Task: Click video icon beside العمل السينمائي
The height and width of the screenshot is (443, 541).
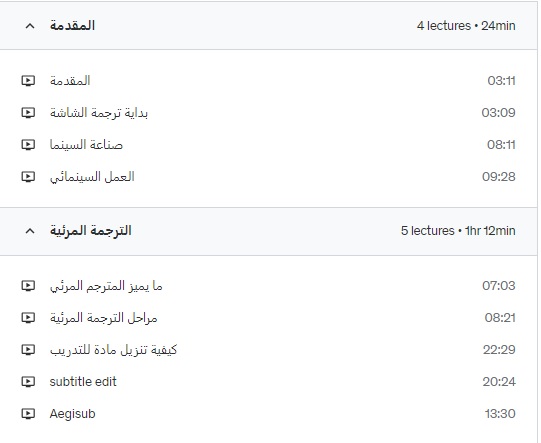Action: (28, 177)
